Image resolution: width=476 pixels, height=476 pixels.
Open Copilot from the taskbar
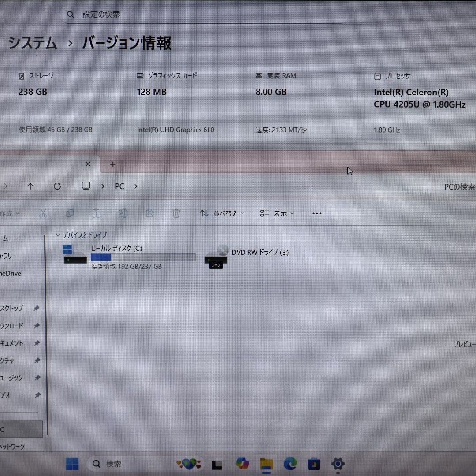242,464
